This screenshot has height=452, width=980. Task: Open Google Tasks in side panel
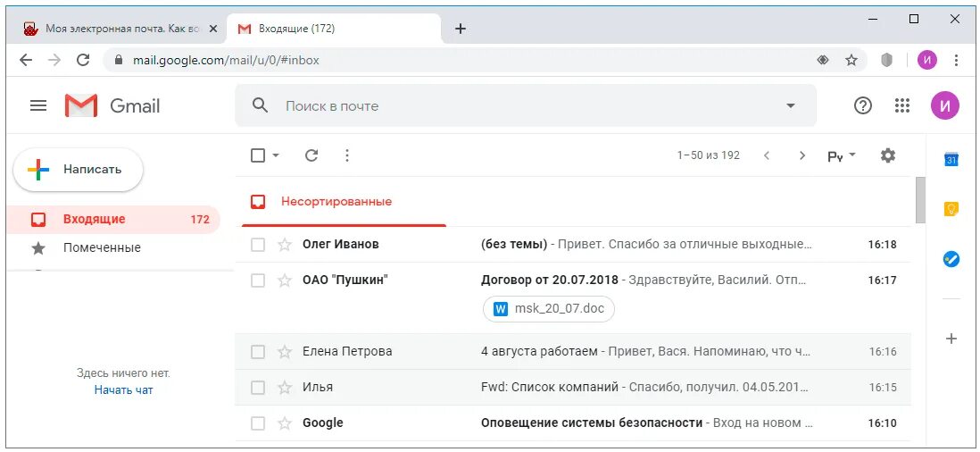coord(951,259)
